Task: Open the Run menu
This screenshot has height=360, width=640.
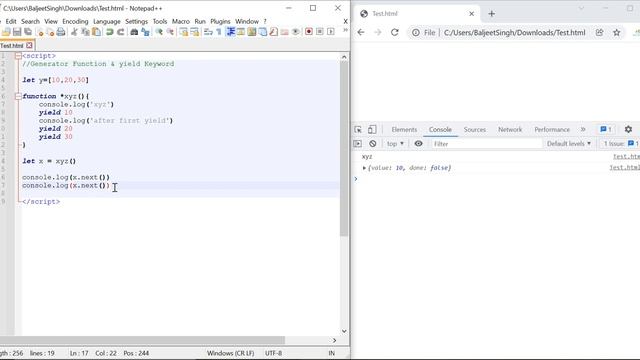Action: (x=200, y=21)
